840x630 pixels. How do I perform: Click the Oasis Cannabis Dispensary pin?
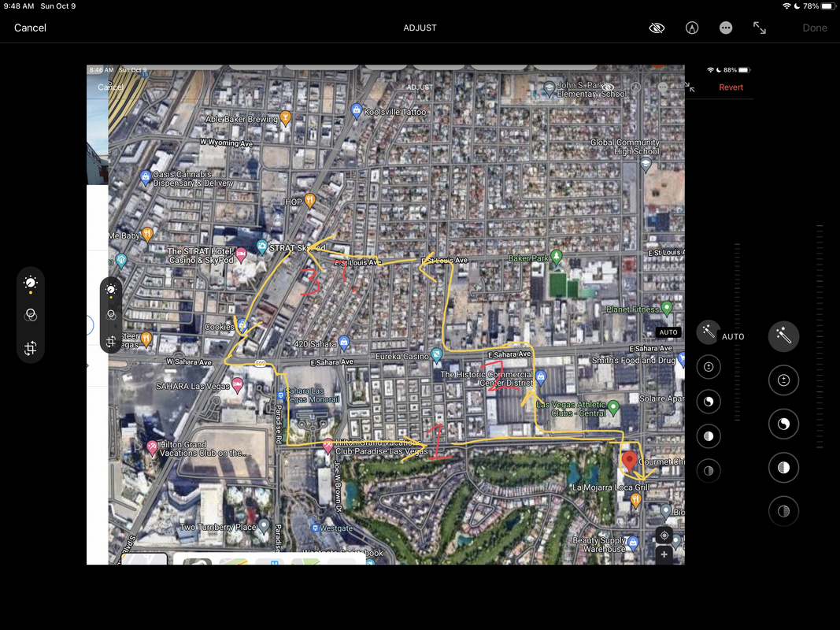click(145, 177)
